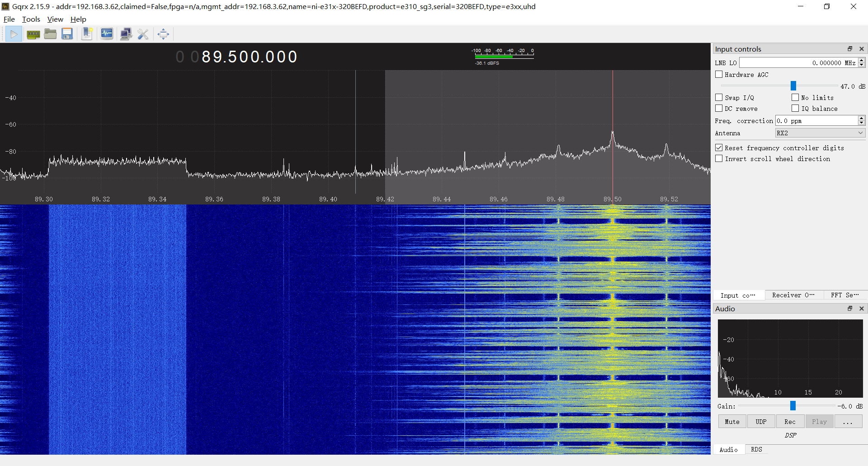Close the Input controls panel

pyautogui.click(x=862, y=49)
